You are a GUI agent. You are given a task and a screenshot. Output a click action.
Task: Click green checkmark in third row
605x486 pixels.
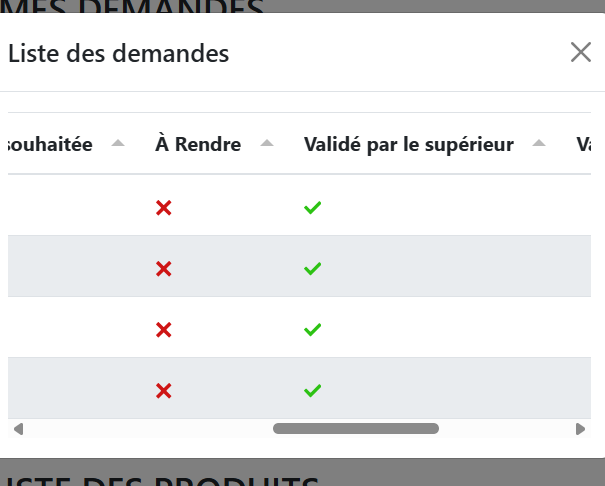pos(313,329)
